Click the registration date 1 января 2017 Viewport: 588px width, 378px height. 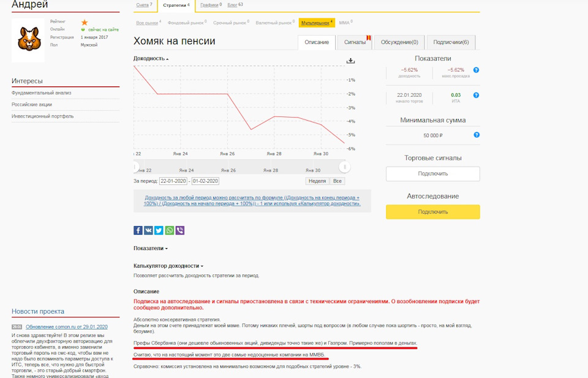94,37
